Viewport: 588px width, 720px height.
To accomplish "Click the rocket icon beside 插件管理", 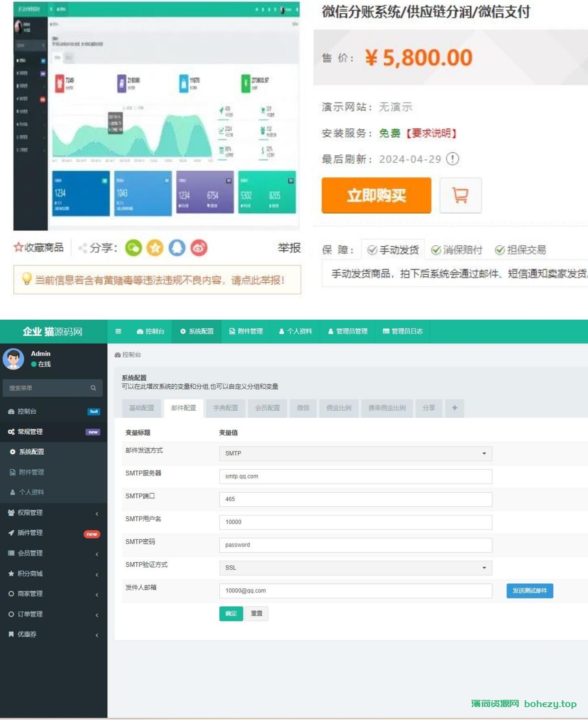I will (x=11, y=532).
